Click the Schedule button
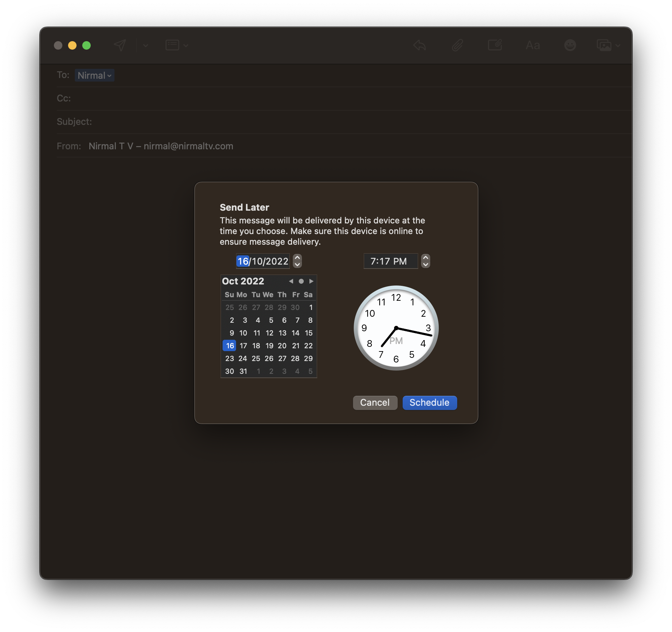Image resolution: width=672 pixels, height=632 pixels. [x=430, y=403]
